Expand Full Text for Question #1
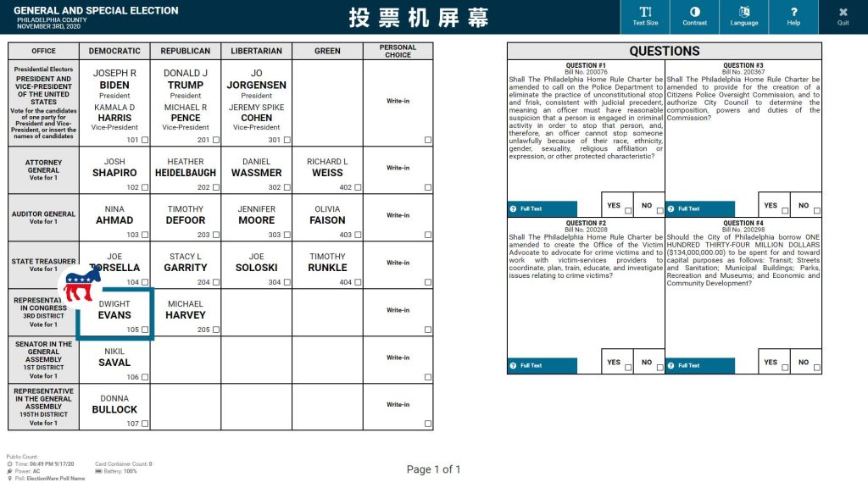This screenshot has height=488, width=868. coord(542,208)
